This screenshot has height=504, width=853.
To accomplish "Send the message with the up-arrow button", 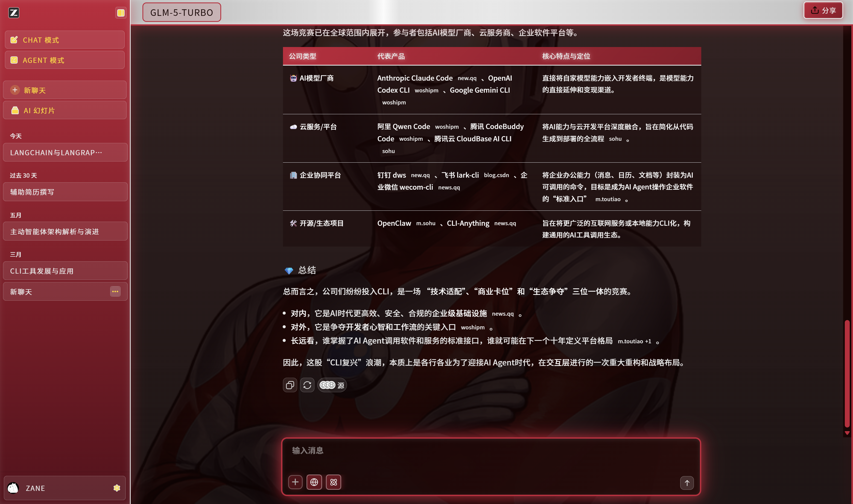I will (x=687, y=483).
